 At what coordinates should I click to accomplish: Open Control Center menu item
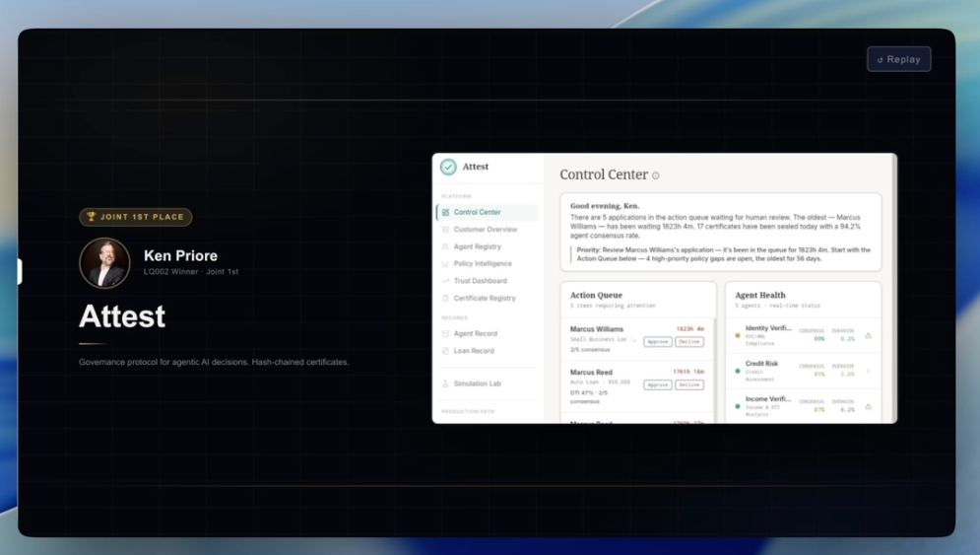click(x=487, y=212)
